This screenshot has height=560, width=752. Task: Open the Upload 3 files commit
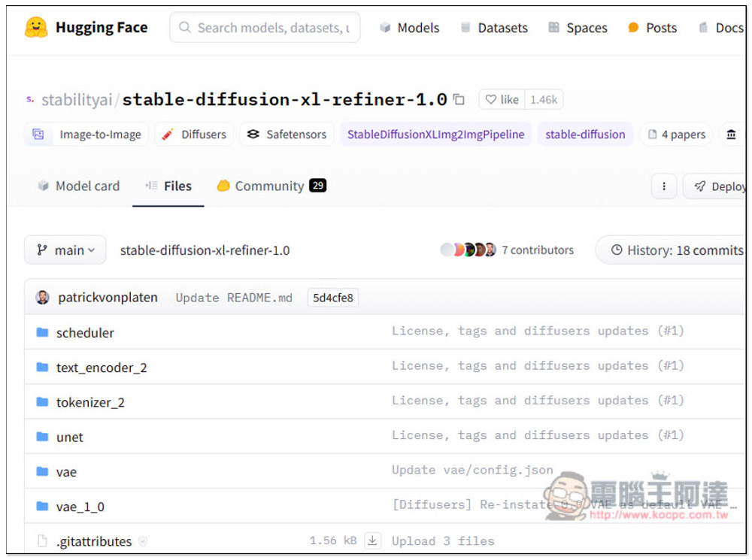point(443,540)
